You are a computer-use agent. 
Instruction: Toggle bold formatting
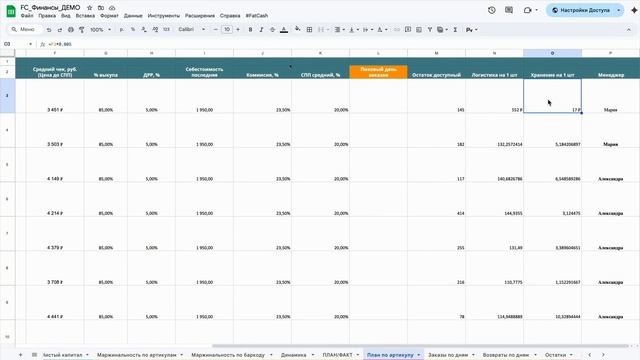pyautogui.click(x=250, y=30)
